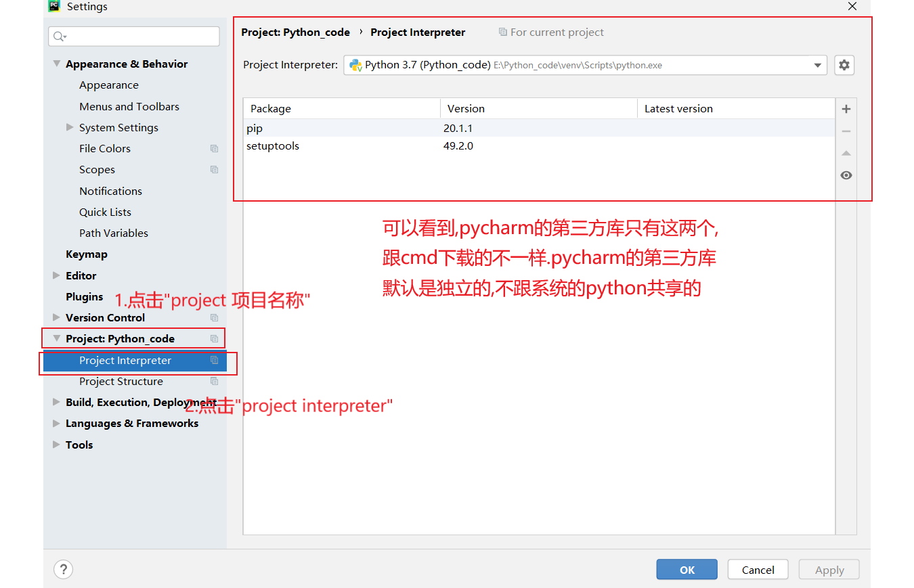Open File Colors settings
This screenshot has height=588, width=914.
click(x=105, y=149)
